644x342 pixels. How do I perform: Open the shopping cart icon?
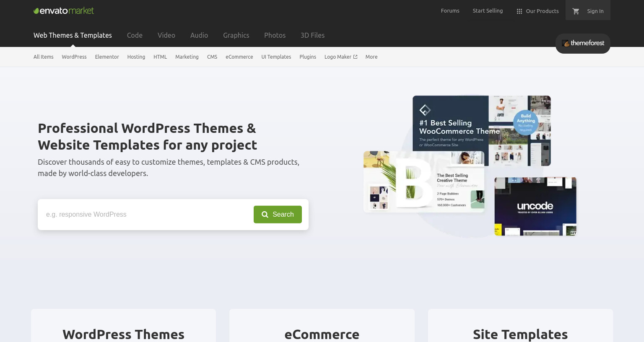click(x=576, y=11)
